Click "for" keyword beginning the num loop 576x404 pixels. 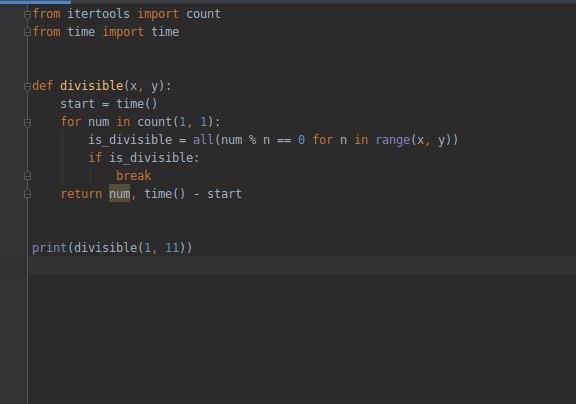click(x=71, y=122)
